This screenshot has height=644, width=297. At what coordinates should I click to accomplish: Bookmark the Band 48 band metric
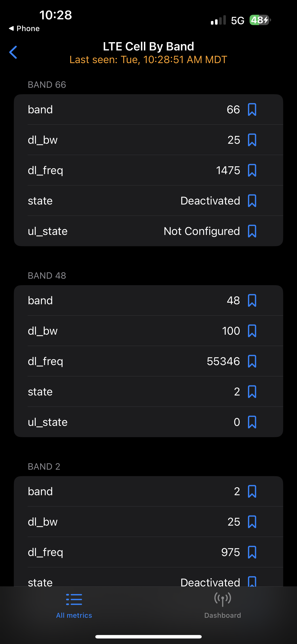click(x=252, y=301)
